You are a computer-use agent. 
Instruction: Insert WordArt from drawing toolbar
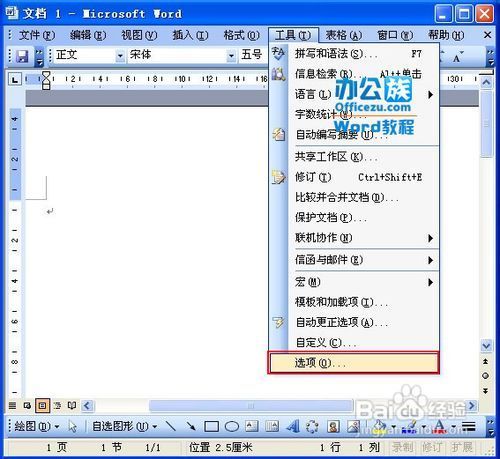tap(292, 426)
